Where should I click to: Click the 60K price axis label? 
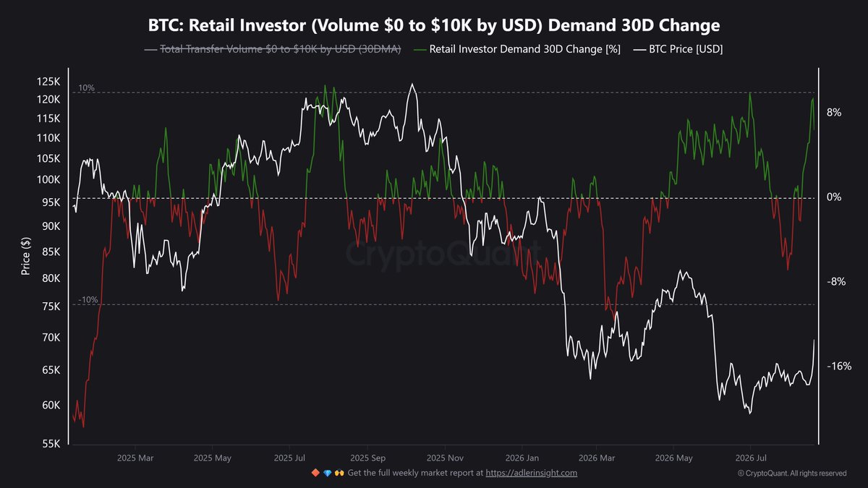pyautogui.click(x=51, y=405)
